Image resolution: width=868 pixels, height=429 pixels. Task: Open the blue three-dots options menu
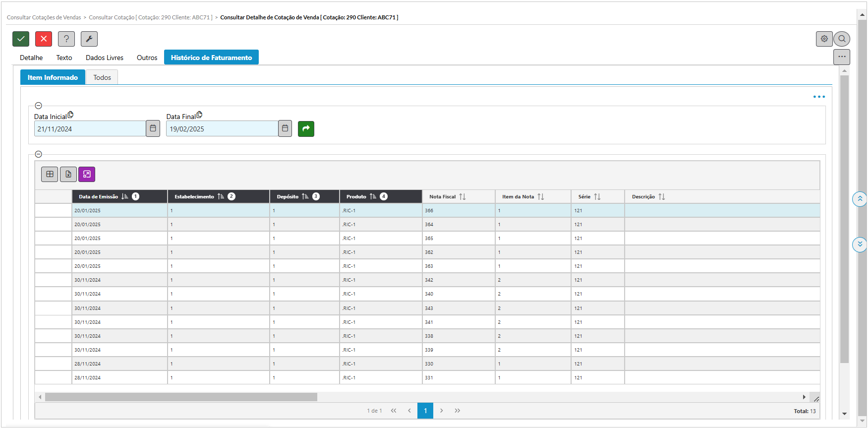pos(819,97)
